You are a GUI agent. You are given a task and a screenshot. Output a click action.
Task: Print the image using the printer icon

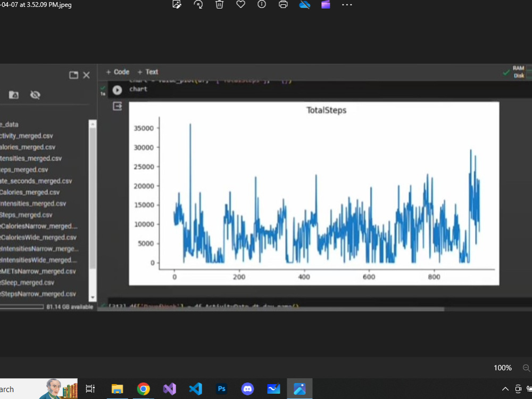[283, 4]
